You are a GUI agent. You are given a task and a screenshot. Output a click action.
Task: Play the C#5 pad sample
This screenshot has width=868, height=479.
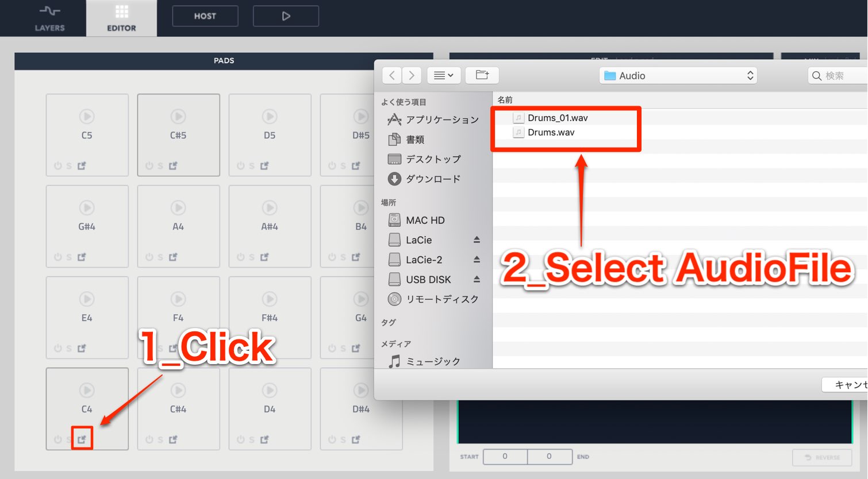(178, 117)
